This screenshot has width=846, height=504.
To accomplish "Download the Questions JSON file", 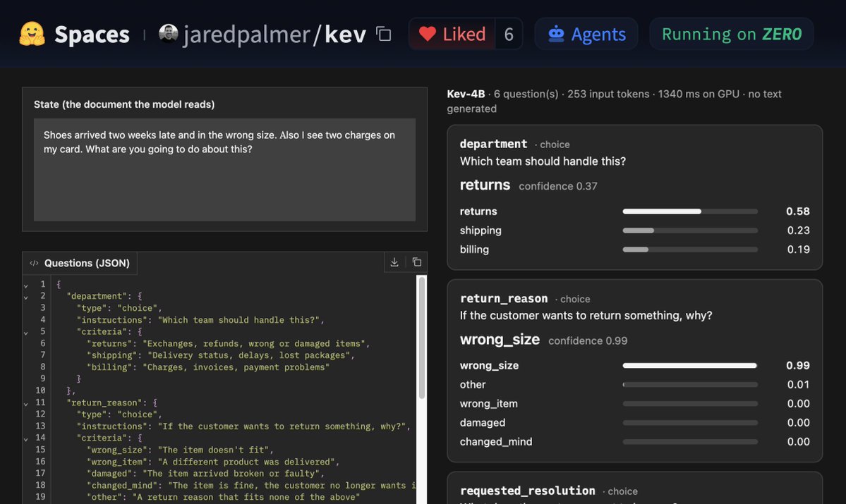I will point(394,262).
